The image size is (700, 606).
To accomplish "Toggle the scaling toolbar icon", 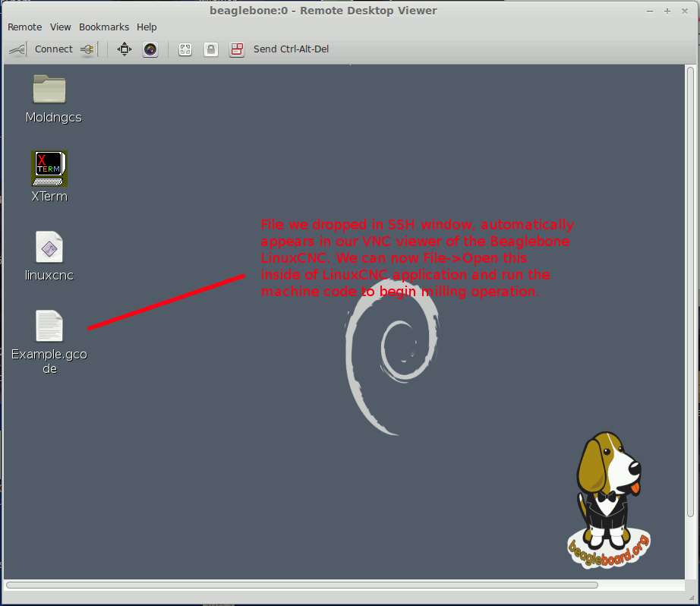I will [185, 49].
